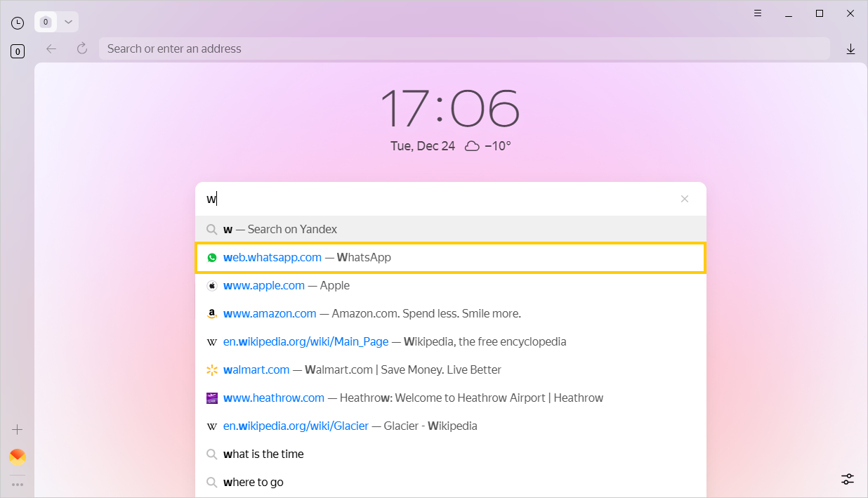Reload the page with the refresh icon
868x498 pixels.
pos(82,48)
